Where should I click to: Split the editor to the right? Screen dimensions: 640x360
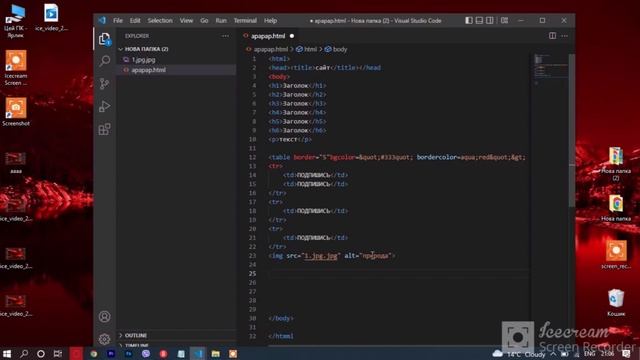(x=552, y=36)
